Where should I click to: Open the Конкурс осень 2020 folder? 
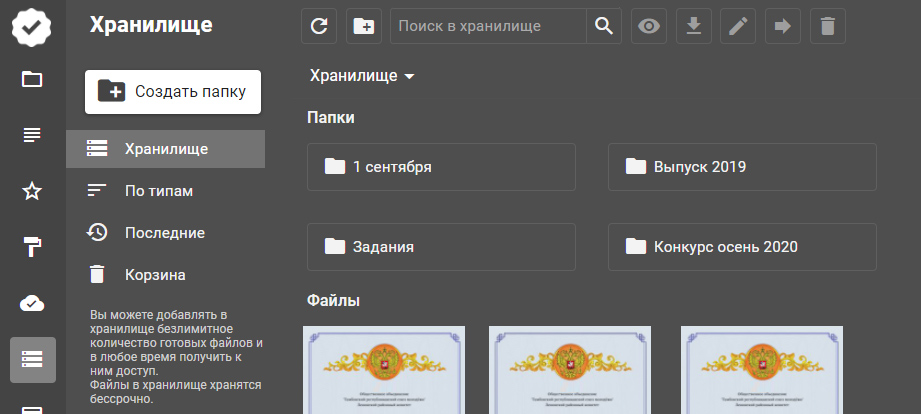pyautogui.click(x=742, y=247)
